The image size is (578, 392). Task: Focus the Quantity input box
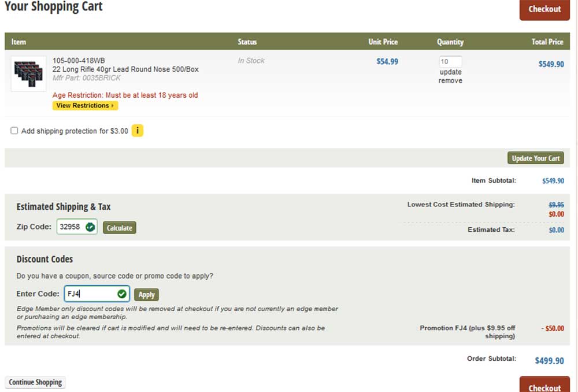[450, 61]
